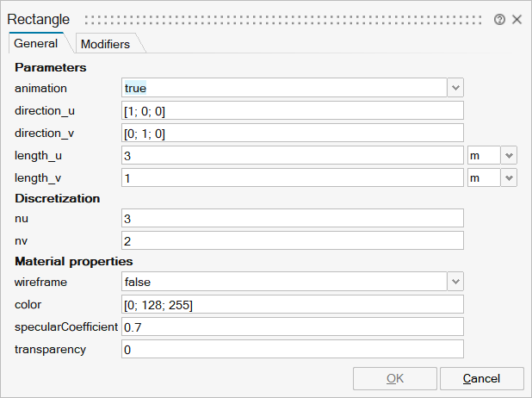The width and height of the screenshot is (532, 398).
Task: Close the Rectangle dialog
Action: pyautogui.click(x=517, y=19)
